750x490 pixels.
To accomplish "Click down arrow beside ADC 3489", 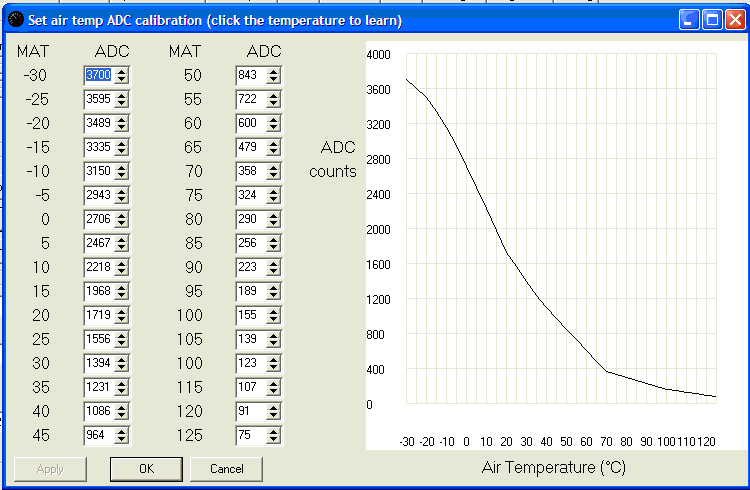I will (121, 127).
